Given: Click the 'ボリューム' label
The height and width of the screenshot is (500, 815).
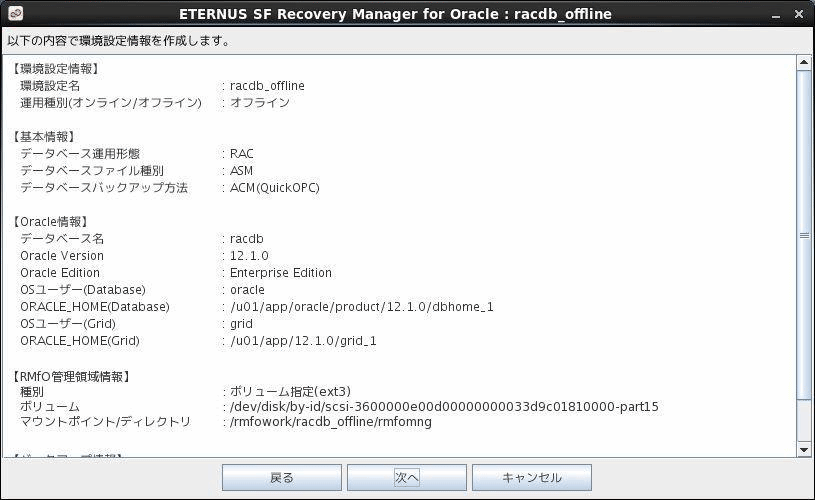Looking at the screenshot, I should 50,406.
